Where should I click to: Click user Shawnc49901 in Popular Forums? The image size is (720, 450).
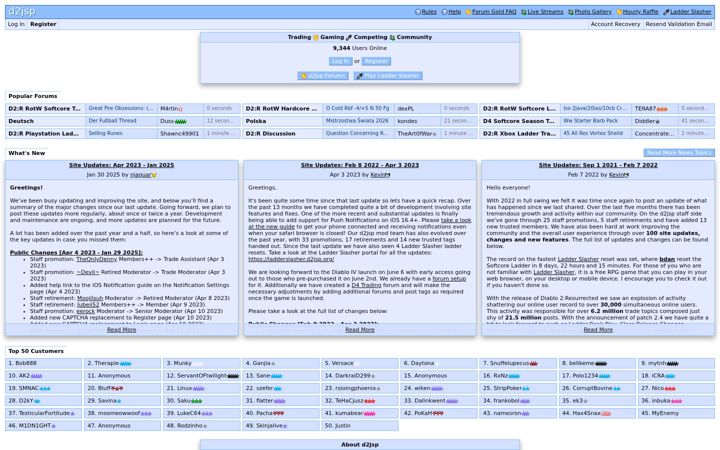180,134
